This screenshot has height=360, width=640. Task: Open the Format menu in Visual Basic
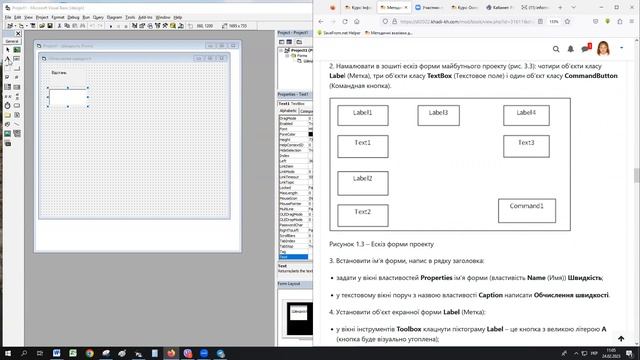click(x=58, y=17)
